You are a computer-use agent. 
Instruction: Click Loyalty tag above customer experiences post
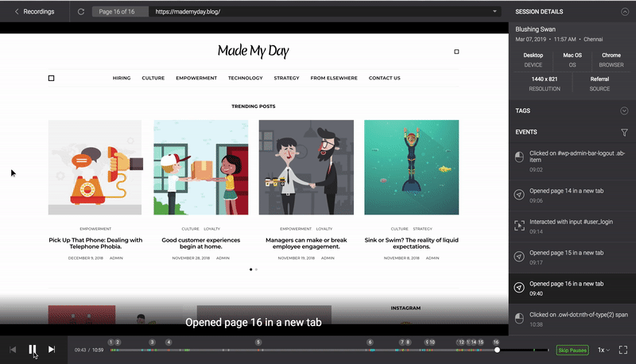[x=211, y=229]
